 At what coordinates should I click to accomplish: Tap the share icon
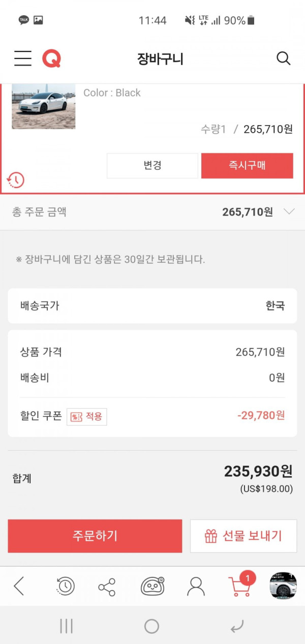coord(107,587)
